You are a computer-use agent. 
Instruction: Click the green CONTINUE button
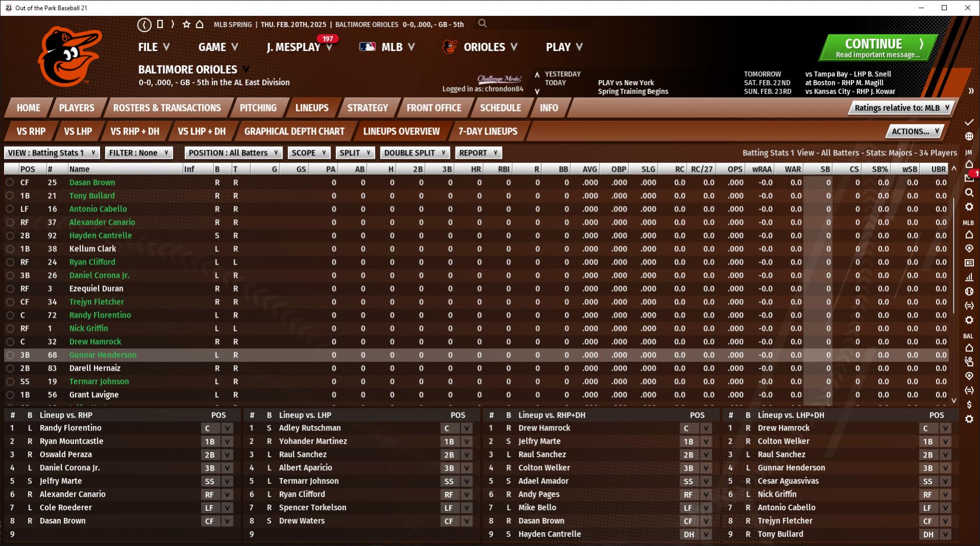878,48
